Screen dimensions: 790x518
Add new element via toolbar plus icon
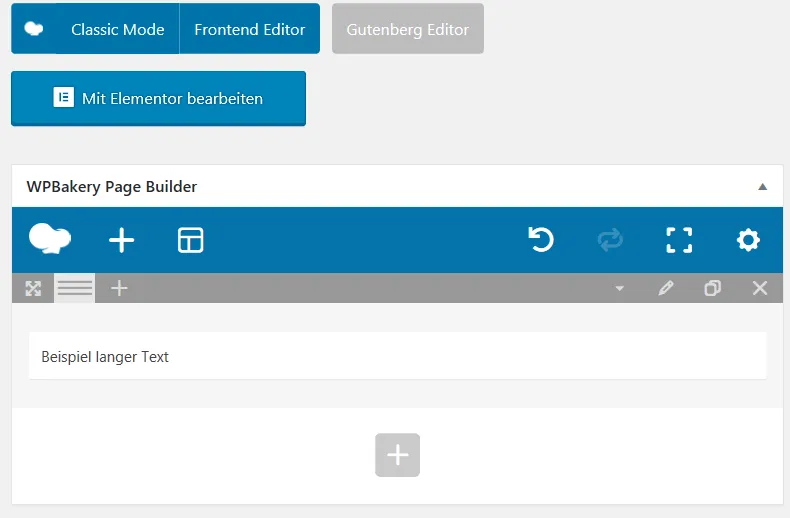coord(121,240)
